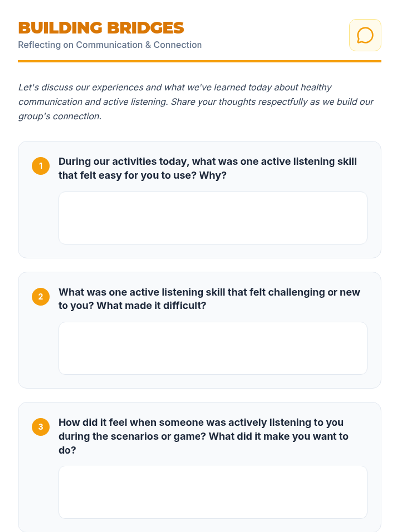Click the BUILDING BRIDGES heading
The height and width of the screenshot is (532, 399).
101,28
